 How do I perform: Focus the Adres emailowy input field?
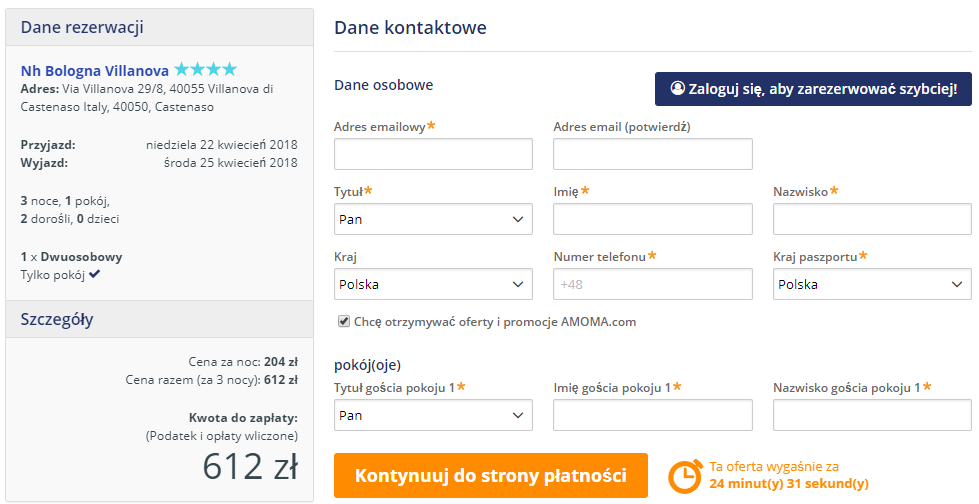pyautogui.click(x=433, y=154)
